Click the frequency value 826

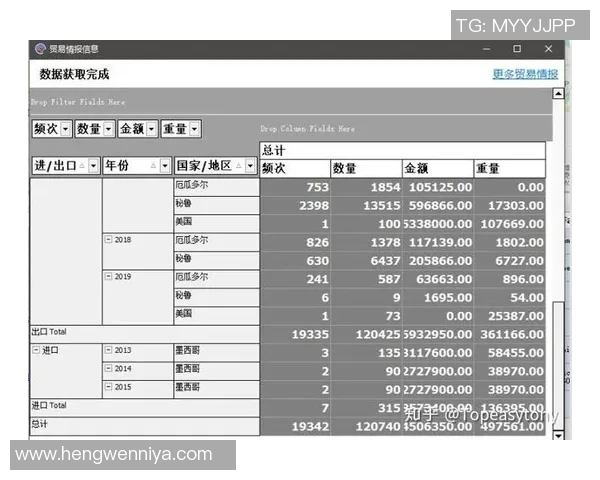pyautogui.click(x=317, y=242)
